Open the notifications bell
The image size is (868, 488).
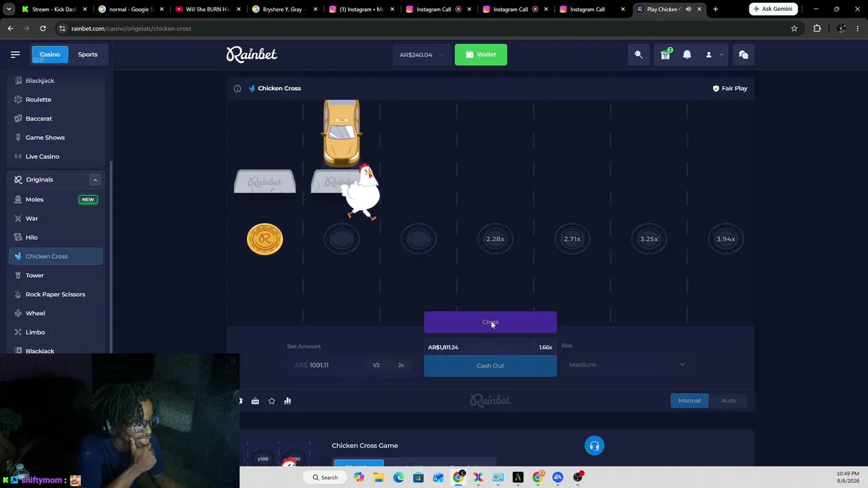(687, 54)
